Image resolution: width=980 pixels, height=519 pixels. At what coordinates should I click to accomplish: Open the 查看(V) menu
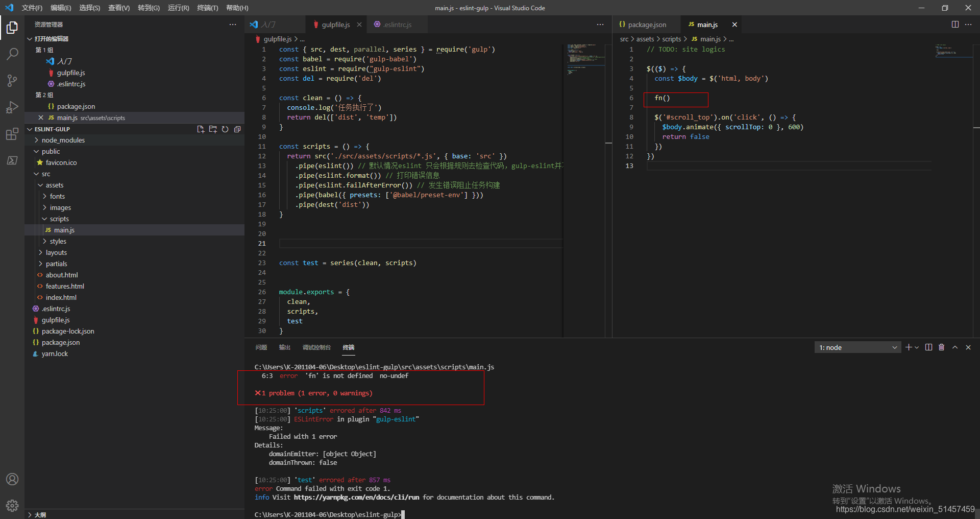(119, 8)
